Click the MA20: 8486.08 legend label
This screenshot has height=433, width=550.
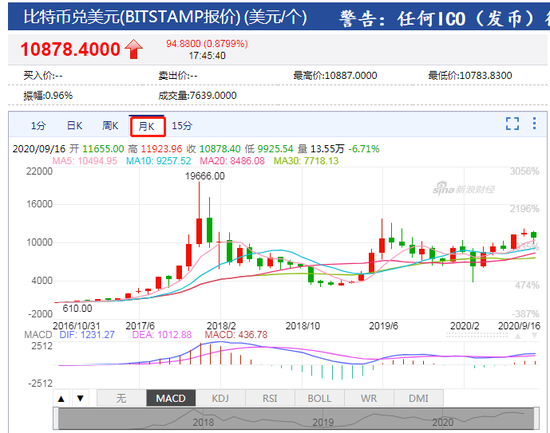tap(232, 161)
